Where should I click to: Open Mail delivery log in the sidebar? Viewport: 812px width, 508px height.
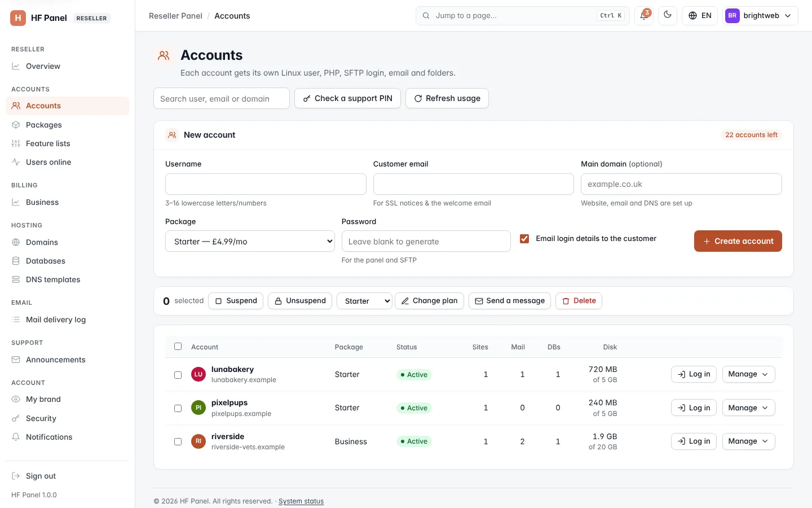coord(68,319)
